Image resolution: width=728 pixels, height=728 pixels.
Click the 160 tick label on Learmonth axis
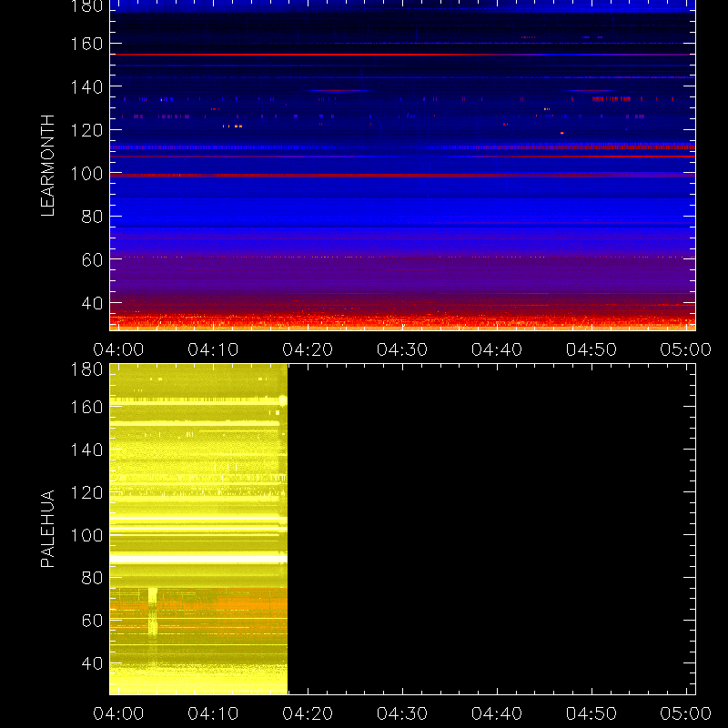(86, 44)
